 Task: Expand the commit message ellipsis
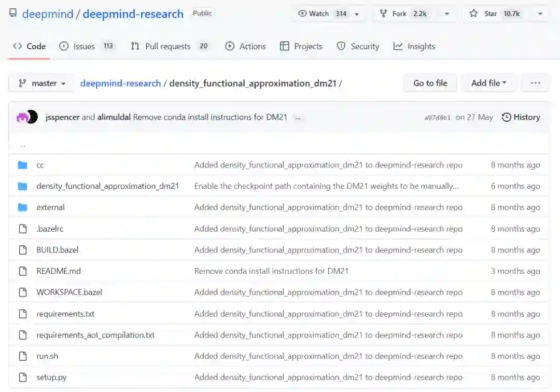point(298,118)
